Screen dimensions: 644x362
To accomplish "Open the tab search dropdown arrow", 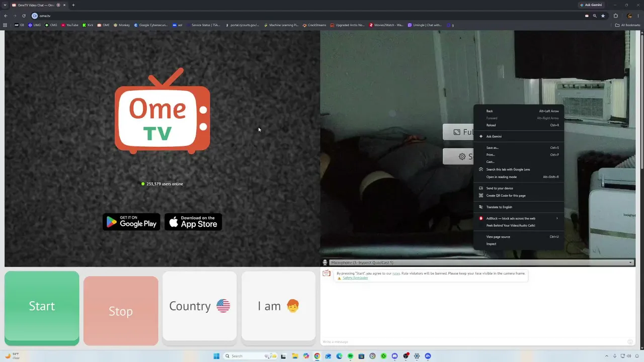I will tap(5, 5).
